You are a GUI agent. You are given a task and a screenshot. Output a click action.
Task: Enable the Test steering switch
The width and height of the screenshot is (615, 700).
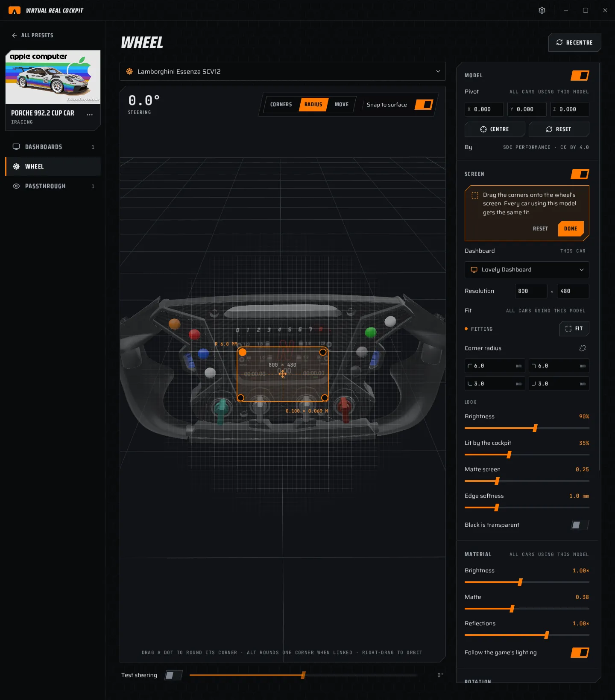[173, 675]
